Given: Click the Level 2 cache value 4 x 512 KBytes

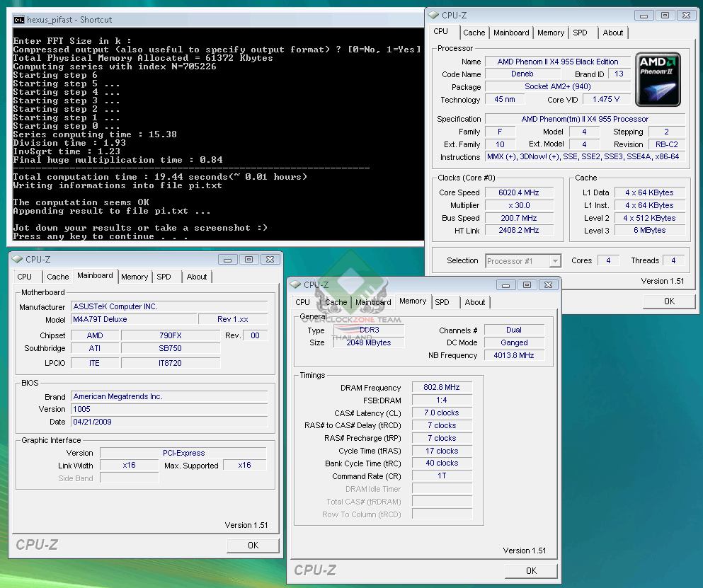Looking at the screenshot, I should 649,218.
